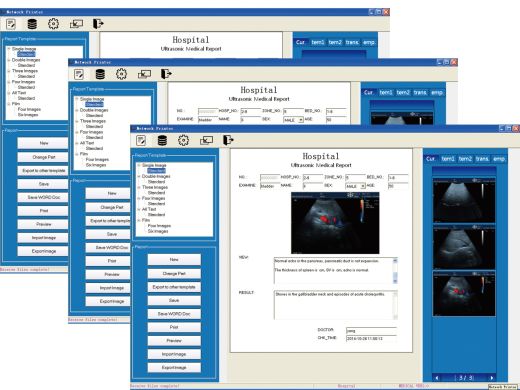
Task: Switch to Cur tab in front window
Action: point(431,159)
